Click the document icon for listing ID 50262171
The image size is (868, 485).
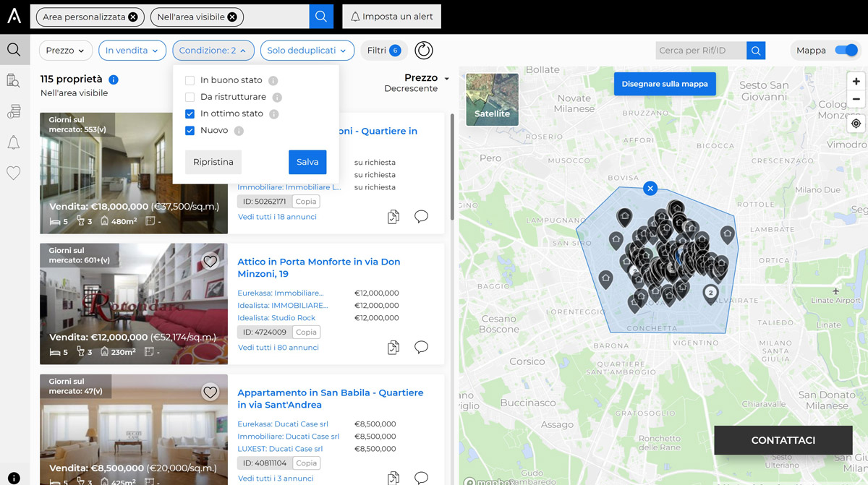click(x=393, y=217)
